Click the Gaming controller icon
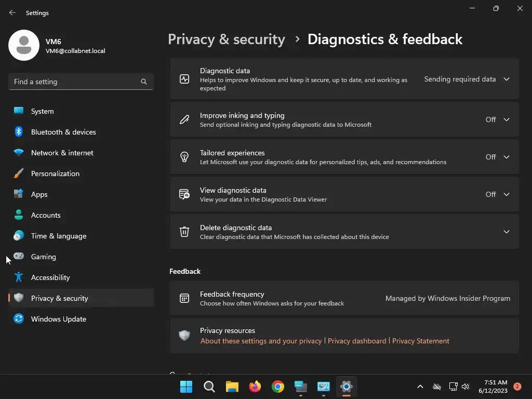Screen dimensions: 532x399 tap(19, 256)
